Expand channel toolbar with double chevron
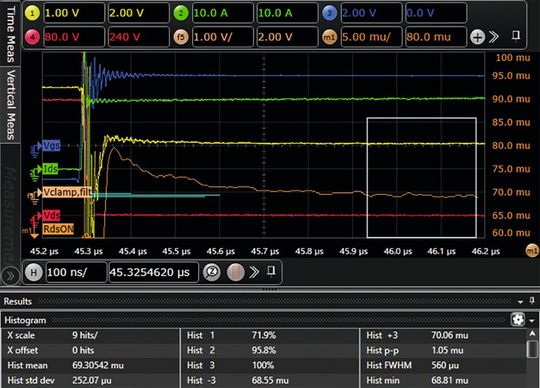 (x=494, y=36)
